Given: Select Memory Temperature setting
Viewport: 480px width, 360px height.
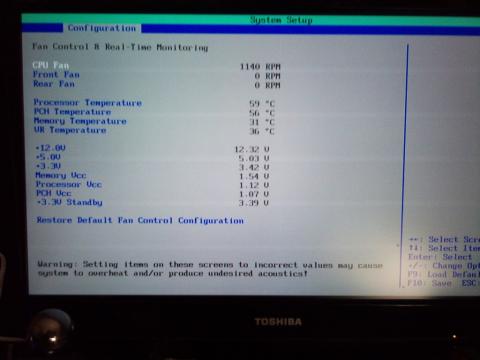Looking at the screenshot, I should pos(80,121).
